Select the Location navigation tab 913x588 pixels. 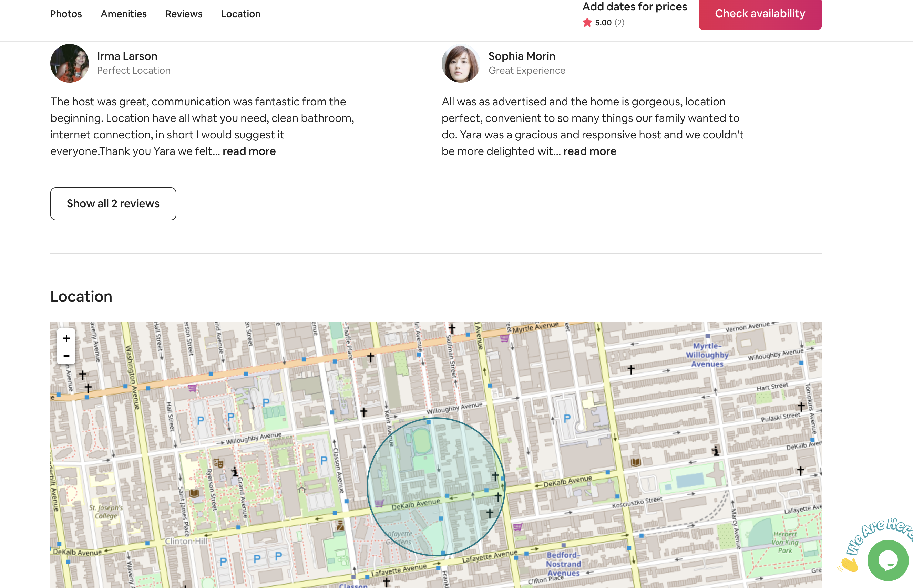tap(241, 14)
